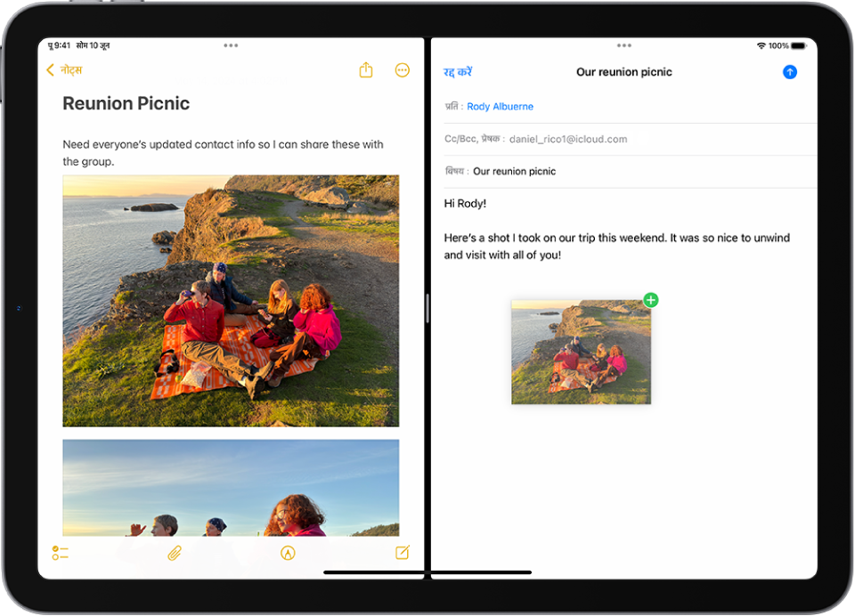This screenshot has width=855, height=616.
Task: Cancel the email draft with रद्द करें
Action: tap(458, 72)
